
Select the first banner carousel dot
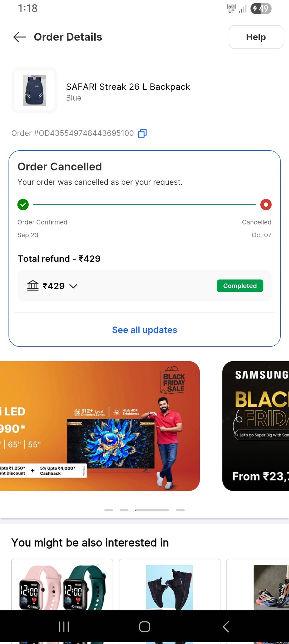[x=109, y=510]
